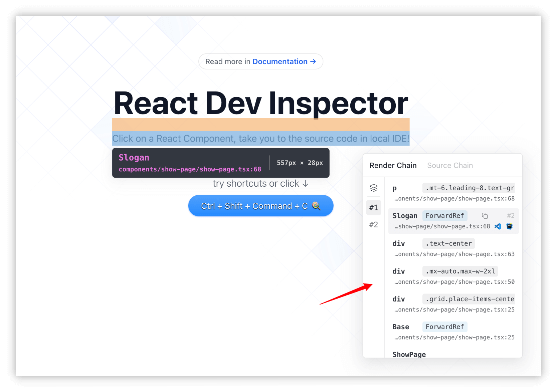Click the .text-center class chip
The height and width of the screenshot is (392, 557).
click(448, 243)
